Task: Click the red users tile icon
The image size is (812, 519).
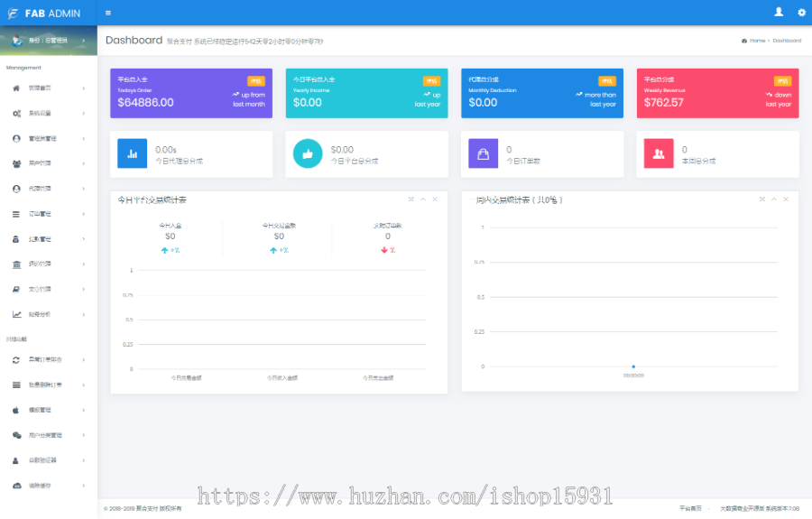Action: point(659,153)
